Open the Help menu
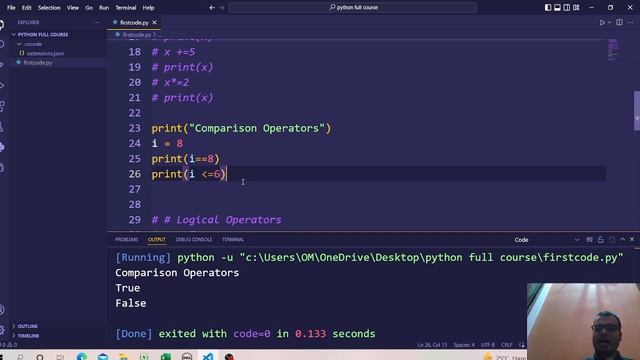The height and width of the screenshot is (360, 640). tap(148, 7)
